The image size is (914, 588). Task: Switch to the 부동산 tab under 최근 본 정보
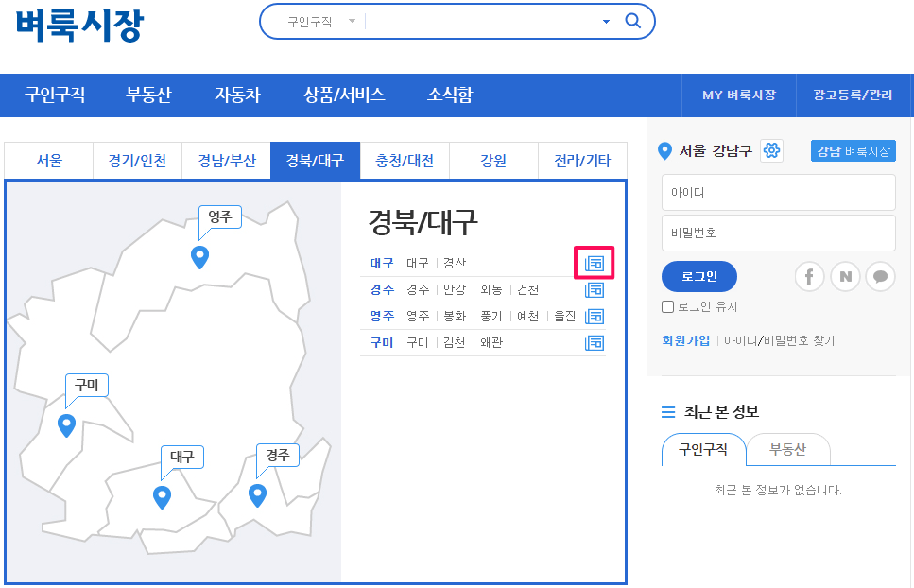pyautogui.click(x=789, y=451)
